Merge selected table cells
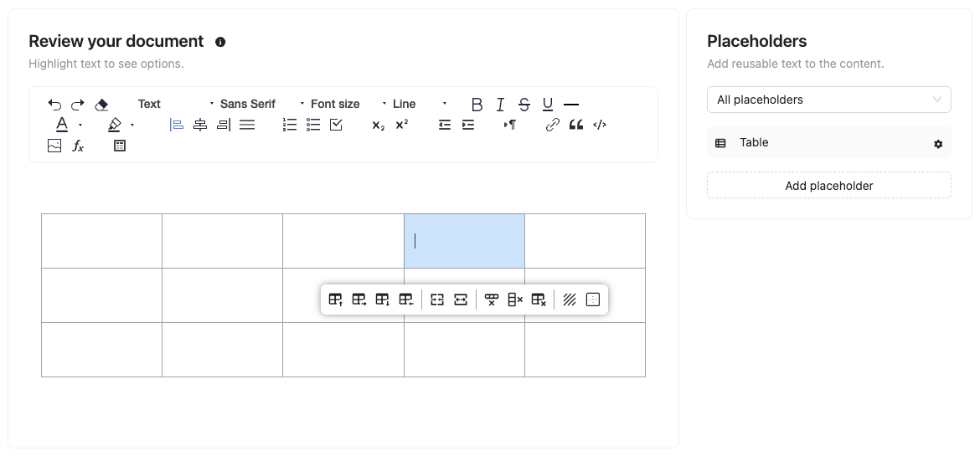 coord(437,300)
